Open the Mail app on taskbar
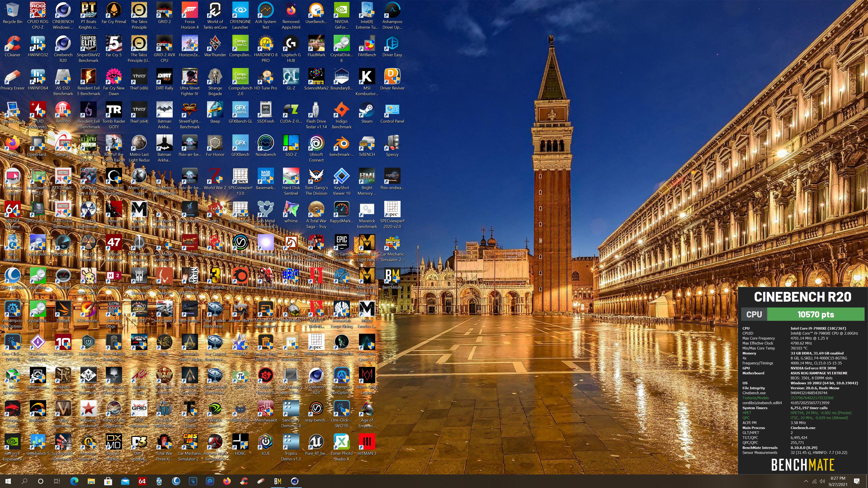Viewport: 868px width, 488px height. 125,481
